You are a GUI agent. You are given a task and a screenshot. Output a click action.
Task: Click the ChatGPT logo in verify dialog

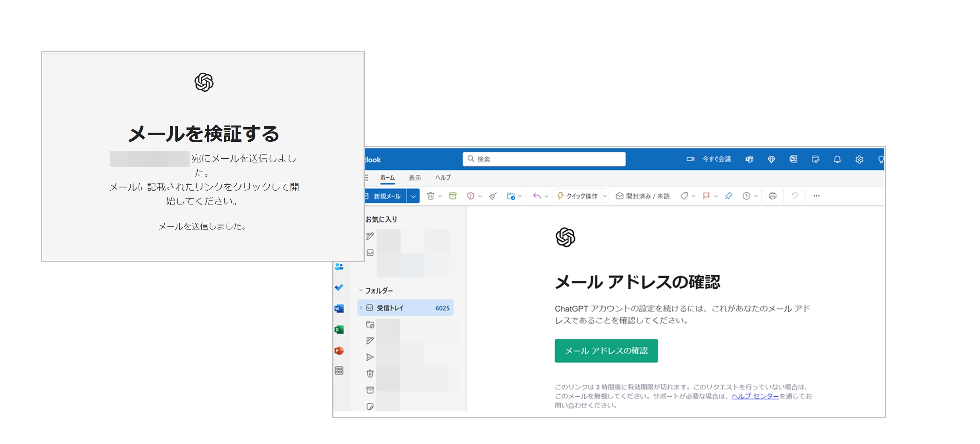pos(204,82)
